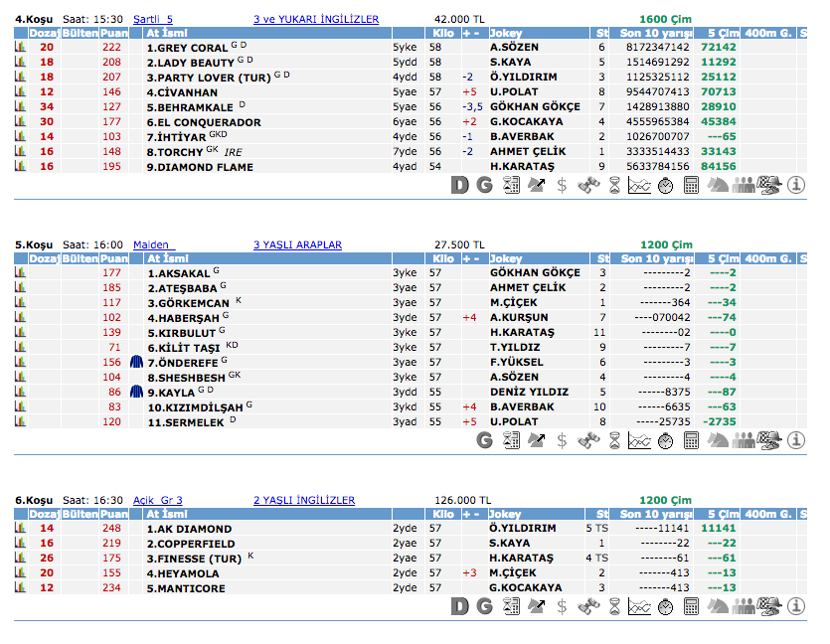The width and height of the screenshot is (830, 644).
Task: Open the stopwatch icon in race 5 toolbar
Action: (666, 439)
